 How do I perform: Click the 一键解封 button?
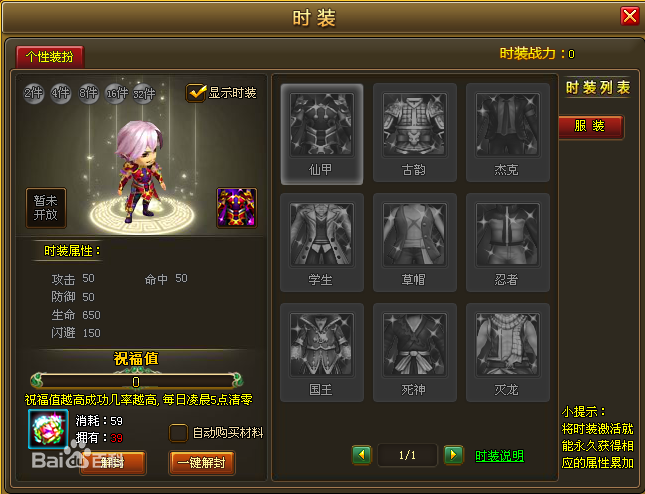pos(202,463)
